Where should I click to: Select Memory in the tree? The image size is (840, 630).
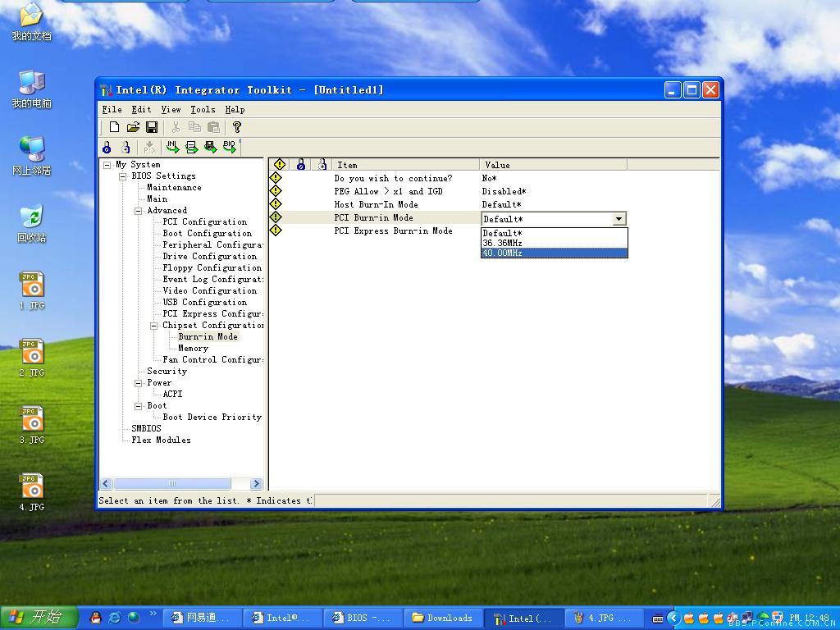coord(193,348)
